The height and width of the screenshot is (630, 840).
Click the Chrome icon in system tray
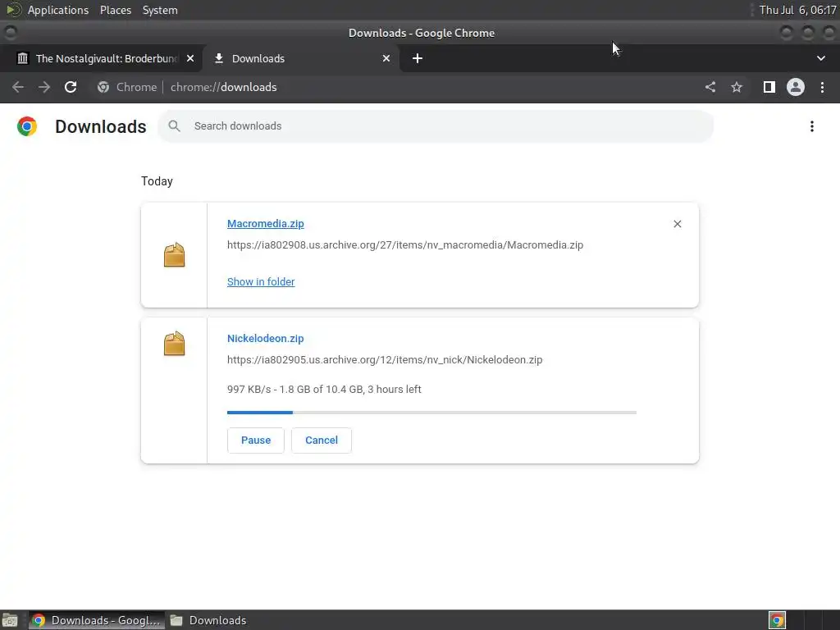[x=777, y=620]
